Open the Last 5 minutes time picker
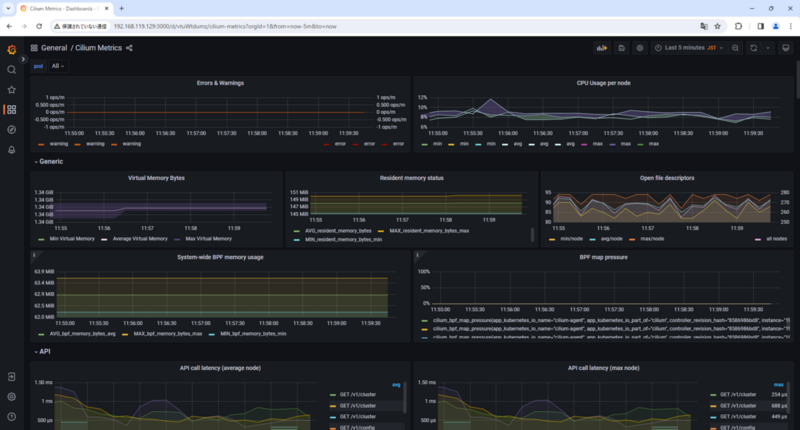Viewport: 800px width, 430px height. [x=689, y=48]
